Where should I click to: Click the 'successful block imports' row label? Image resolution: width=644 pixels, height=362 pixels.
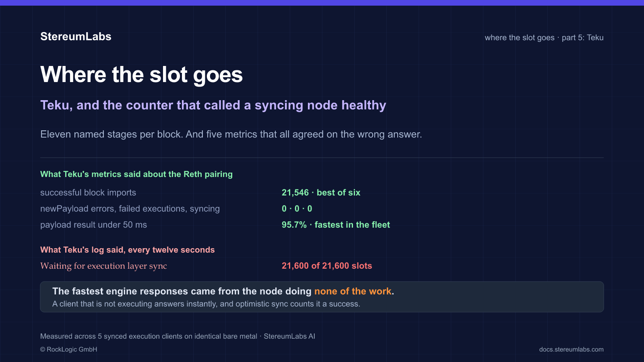(x=88, y=193)
